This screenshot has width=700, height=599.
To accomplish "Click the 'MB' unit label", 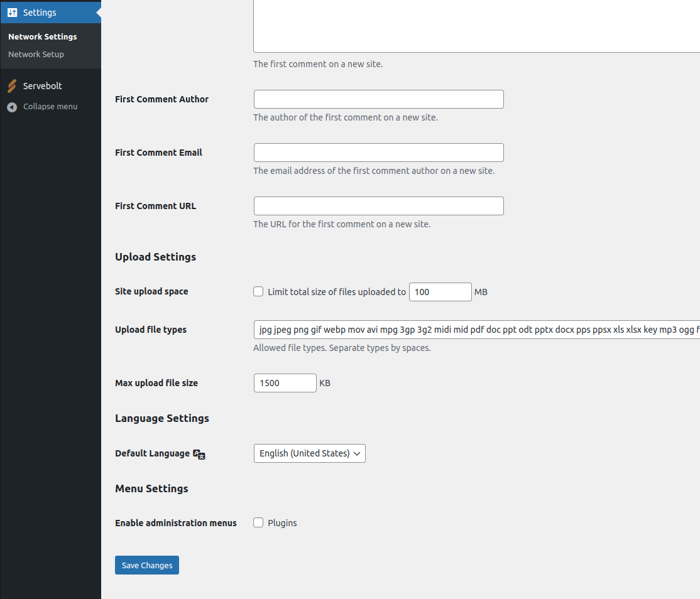I will click(481, 292).
